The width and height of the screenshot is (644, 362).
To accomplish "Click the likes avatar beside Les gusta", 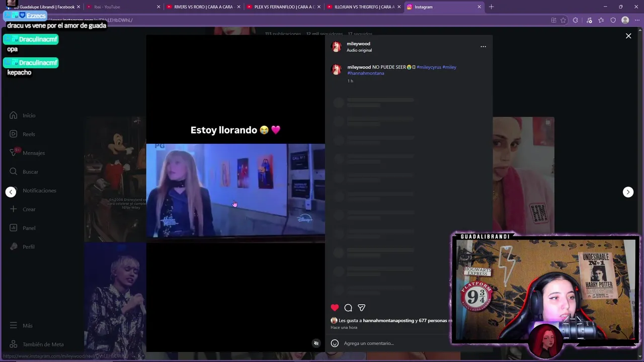I will (334, 320).
